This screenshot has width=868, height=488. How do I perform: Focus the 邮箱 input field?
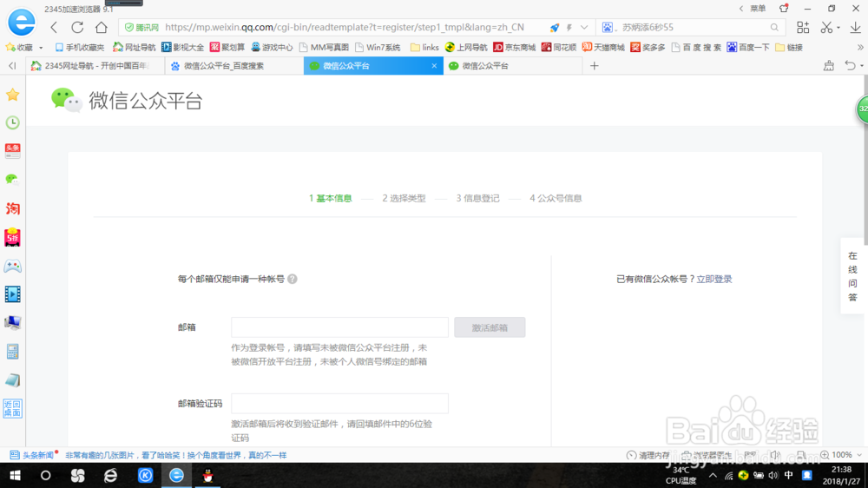(x=340, y=327)
